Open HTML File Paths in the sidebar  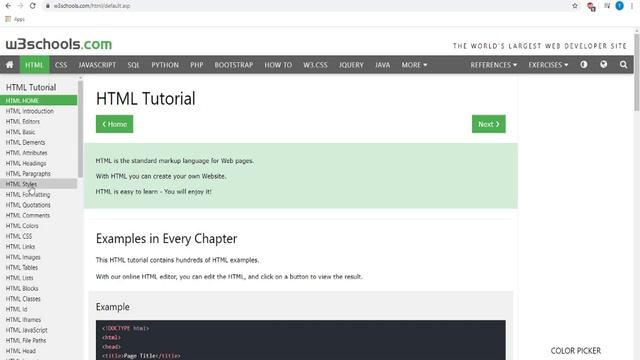coord(38,340)
